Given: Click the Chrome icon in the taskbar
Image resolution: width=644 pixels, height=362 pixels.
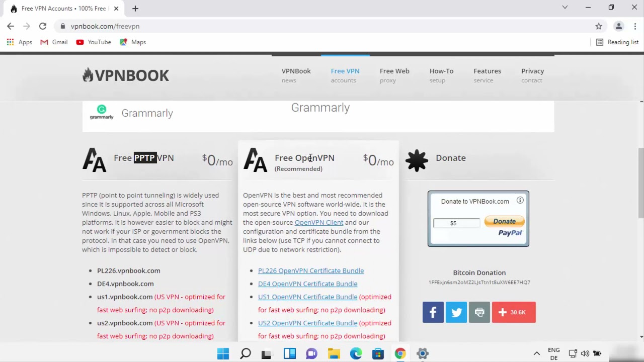Looking at the screenshot, I should tap(400, 353).
